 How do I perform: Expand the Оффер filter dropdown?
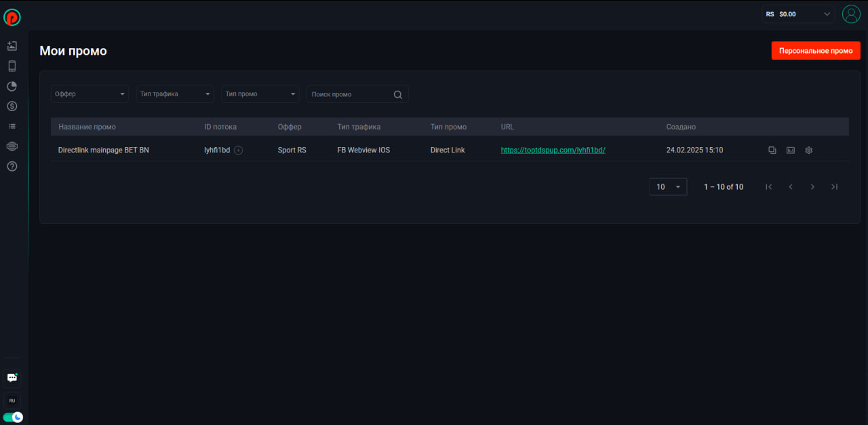pos(90,94)
